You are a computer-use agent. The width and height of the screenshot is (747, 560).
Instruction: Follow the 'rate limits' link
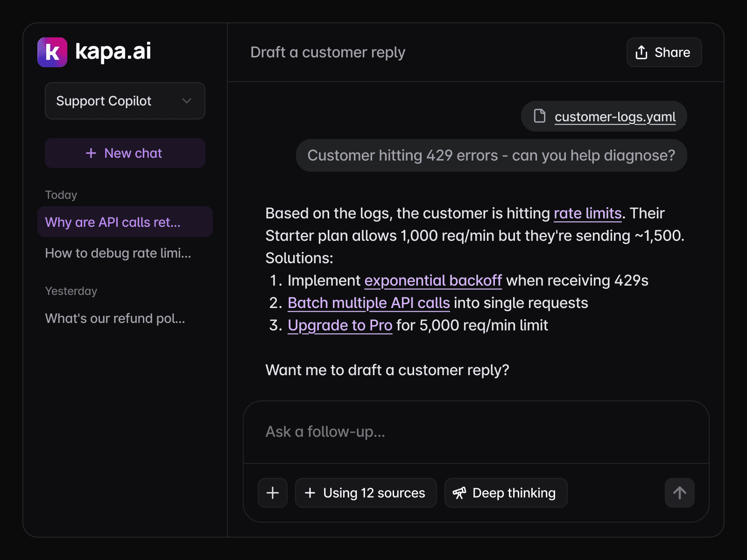[x=587, y=213]
